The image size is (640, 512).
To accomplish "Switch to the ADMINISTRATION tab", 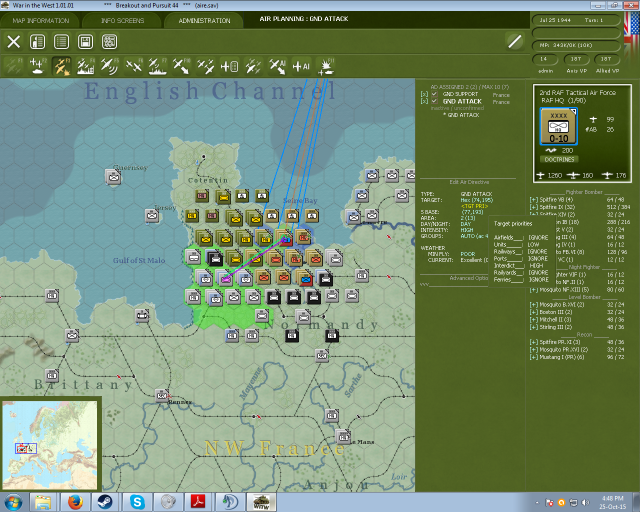I will [x=204, y=20].
